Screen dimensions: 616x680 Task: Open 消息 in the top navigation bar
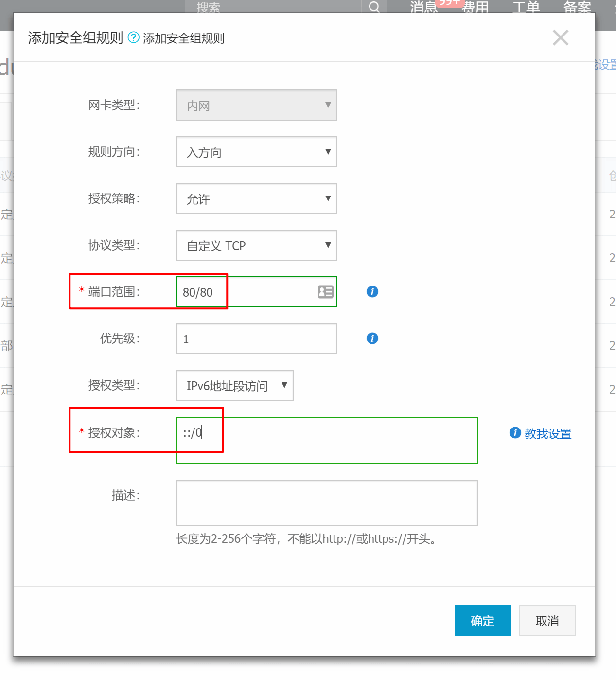[424, 7]
